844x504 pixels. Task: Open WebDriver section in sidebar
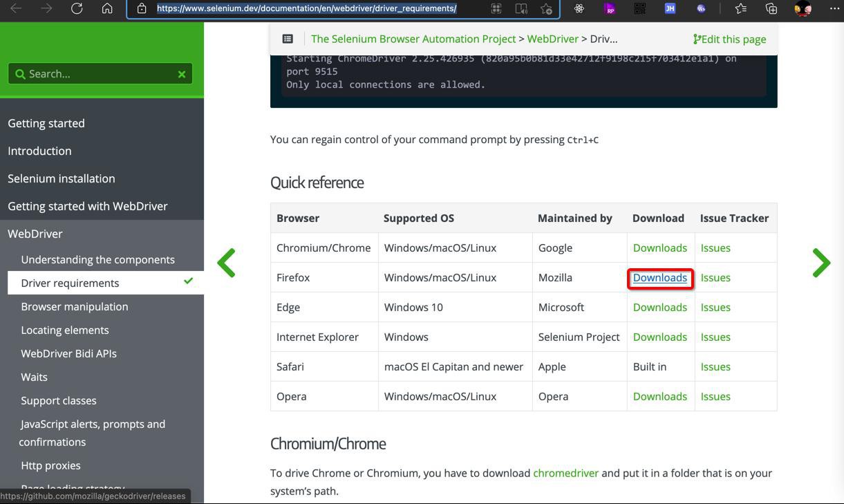(x=35, y=234)
